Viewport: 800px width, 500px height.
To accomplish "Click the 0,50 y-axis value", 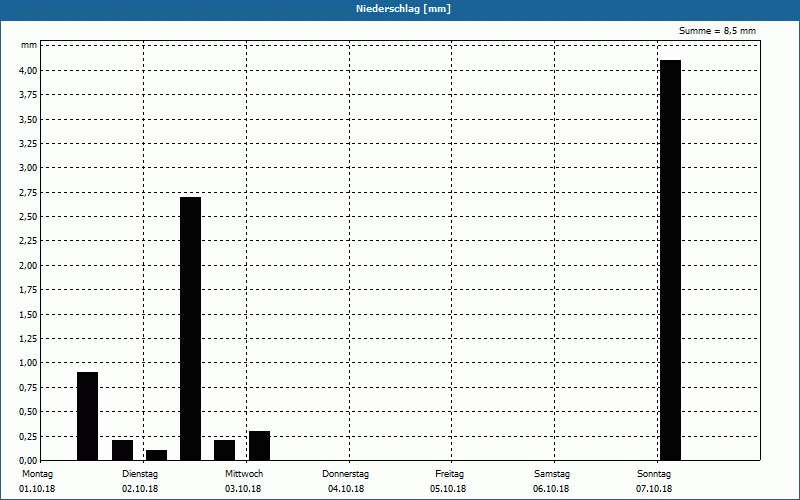I will coord(28,412).
